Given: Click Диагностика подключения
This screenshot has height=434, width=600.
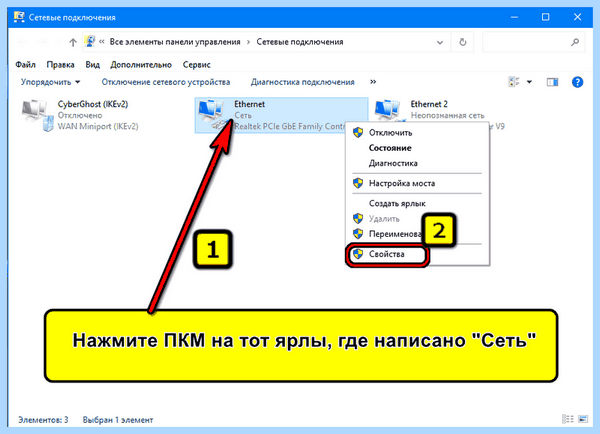Looking at the screenshot, I should tap(302, 82).
